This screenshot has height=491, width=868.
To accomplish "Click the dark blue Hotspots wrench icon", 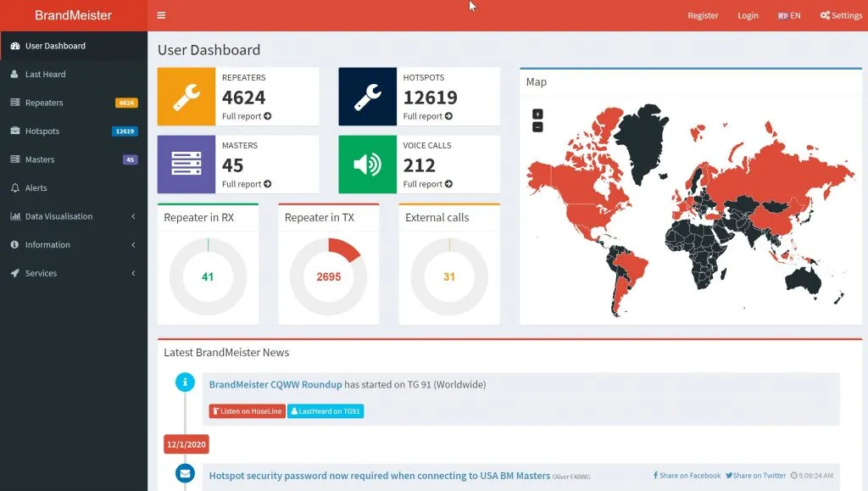I will point(368,97).
